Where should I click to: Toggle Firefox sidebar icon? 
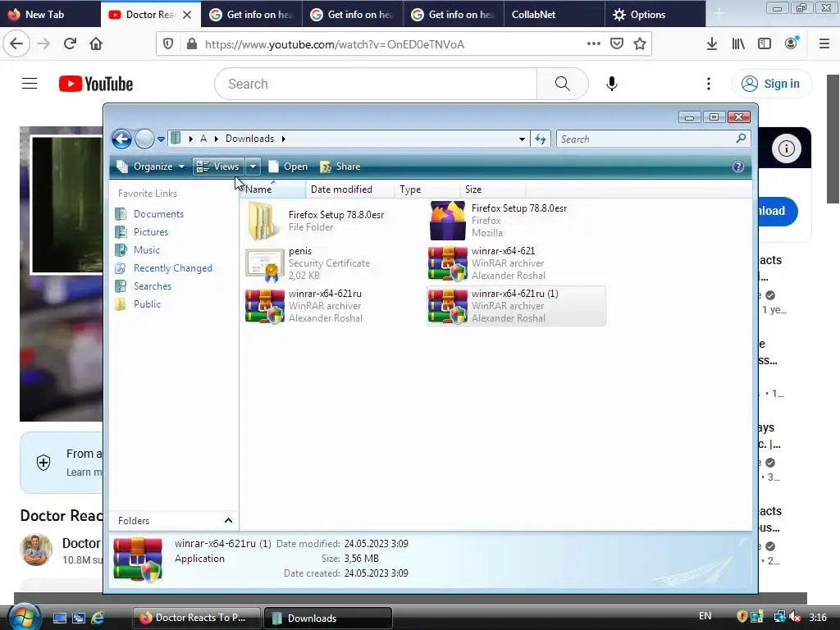point(765,44)
